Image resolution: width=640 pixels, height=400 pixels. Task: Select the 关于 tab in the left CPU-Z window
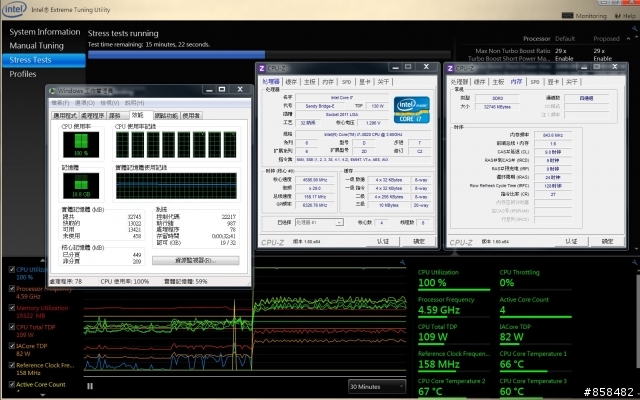point(383,82)
